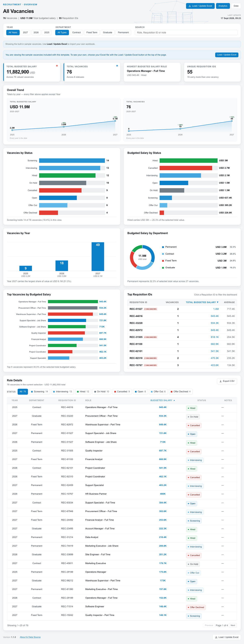Image resolution: width=244 pixels, height=644 pixels.
Task: Filter by year 2026
Action: click(36, 33)
